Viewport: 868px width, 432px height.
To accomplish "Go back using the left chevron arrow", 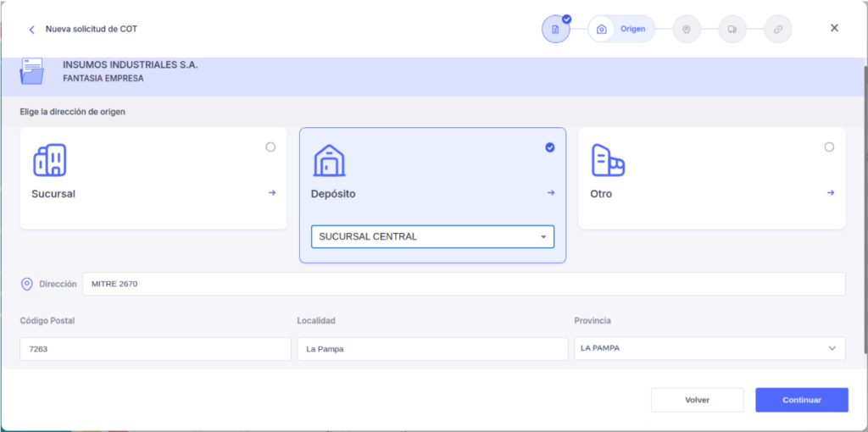I will [x=31, y=30].
